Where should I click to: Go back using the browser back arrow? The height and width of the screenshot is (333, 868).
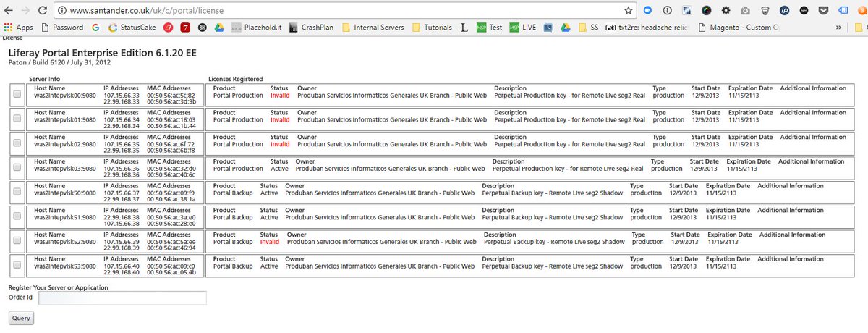pyautogui.click(x=8, y=11)
